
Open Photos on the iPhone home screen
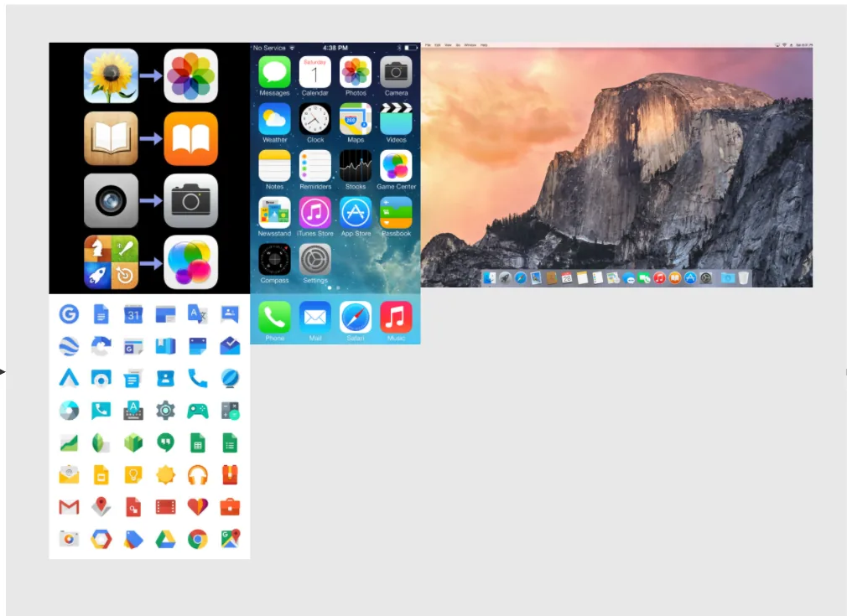356,72
